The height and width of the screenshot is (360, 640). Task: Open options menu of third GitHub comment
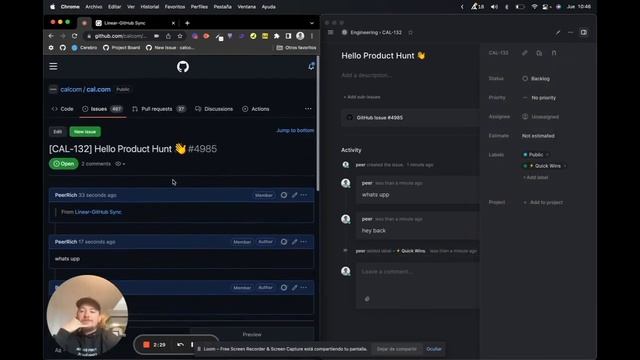click(304, 287)
